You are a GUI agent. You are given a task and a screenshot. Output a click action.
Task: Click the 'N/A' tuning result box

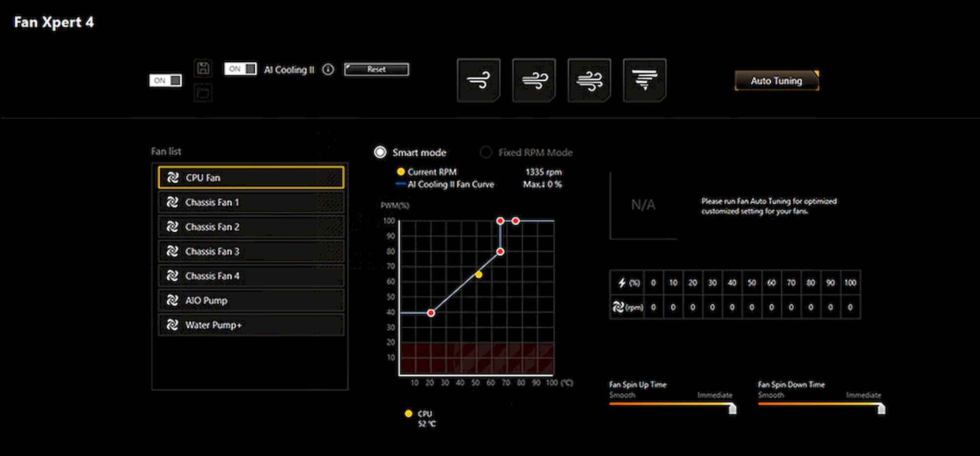pos(643,205)
